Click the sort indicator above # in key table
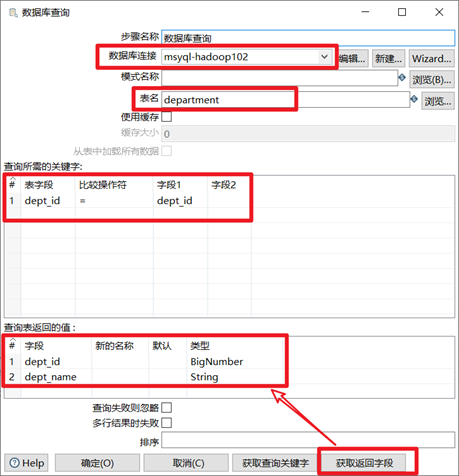 (x=13, y=178)
